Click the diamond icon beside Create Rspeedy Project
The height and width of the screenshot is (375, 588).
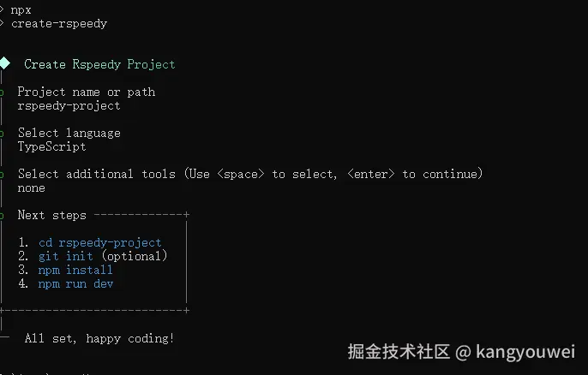(4, 63)
